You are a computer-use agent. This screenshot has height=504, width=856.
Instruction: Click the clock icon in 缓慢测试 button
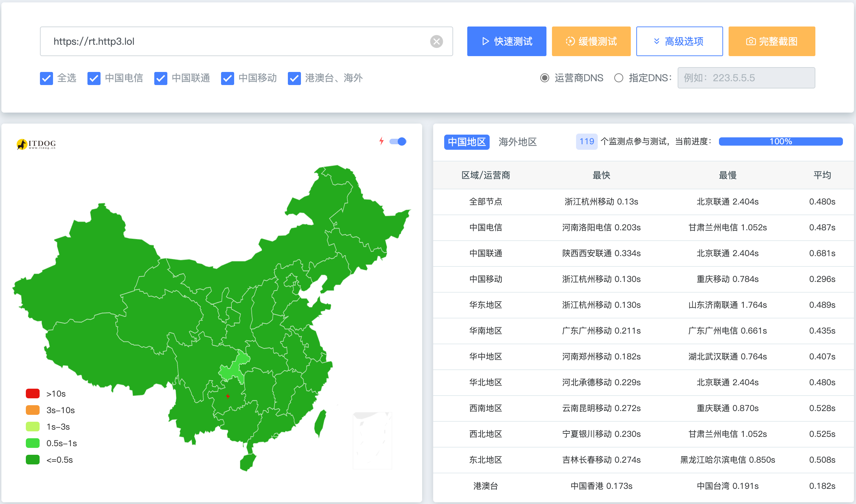[570, 41]
